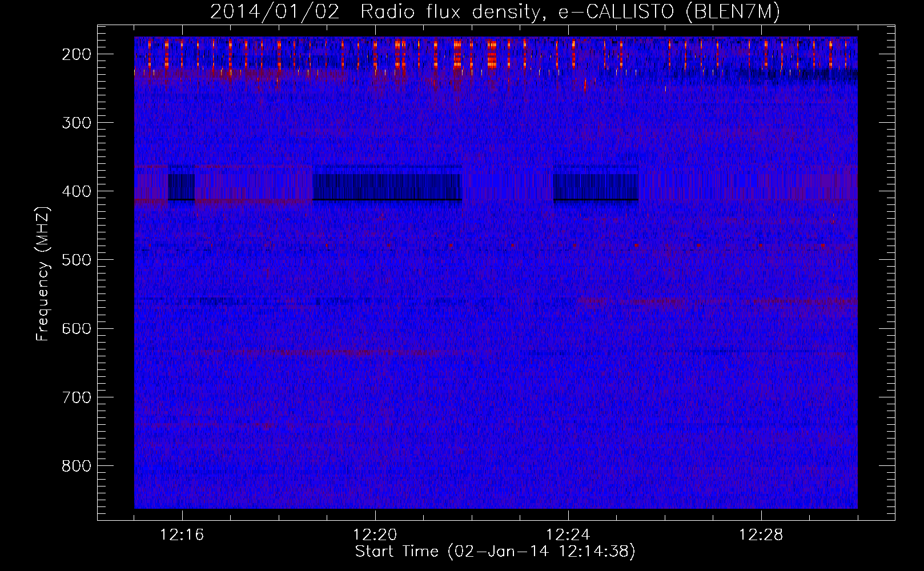Screen dimensions: 924x571
Task: Click the dark band near 12:24 at 400 MHz
Action: [596, 187]
